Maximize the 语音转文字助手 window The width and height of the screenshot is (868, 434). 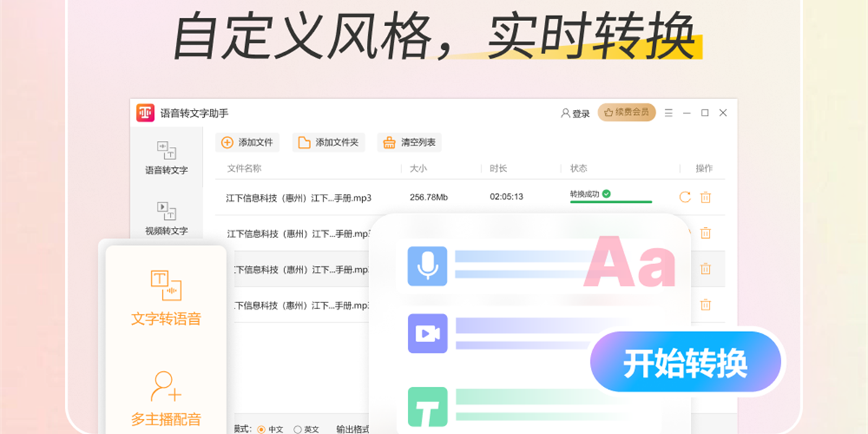pyautogui.click(x=705, y=113)
